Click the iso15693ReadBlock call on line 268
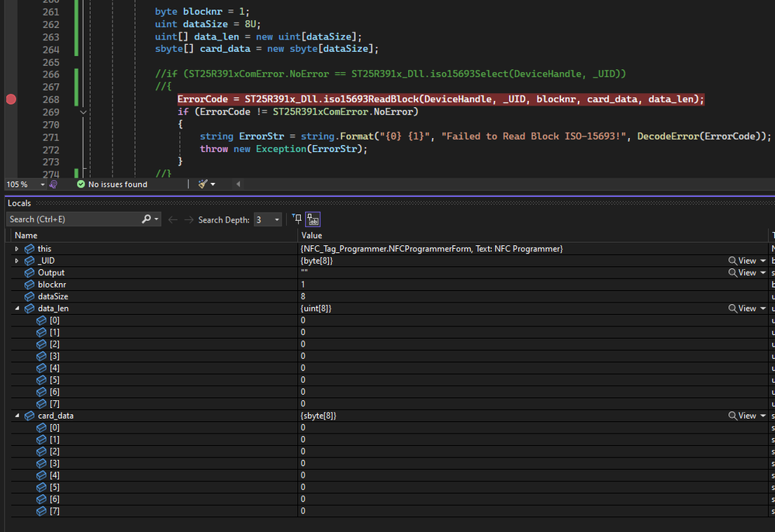775x532 pixels. coord(371,99)
